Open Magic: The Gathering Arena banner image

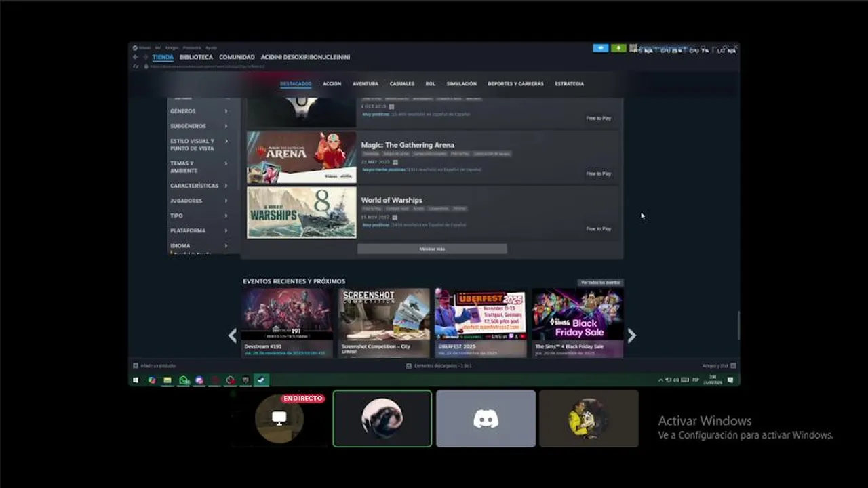(x=302, y=157)
